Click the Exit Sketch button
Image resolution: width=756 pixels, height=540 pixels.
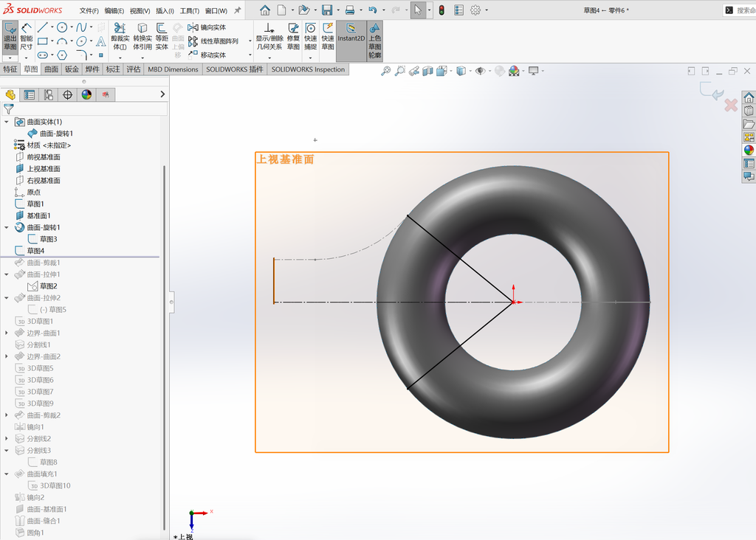10,37
